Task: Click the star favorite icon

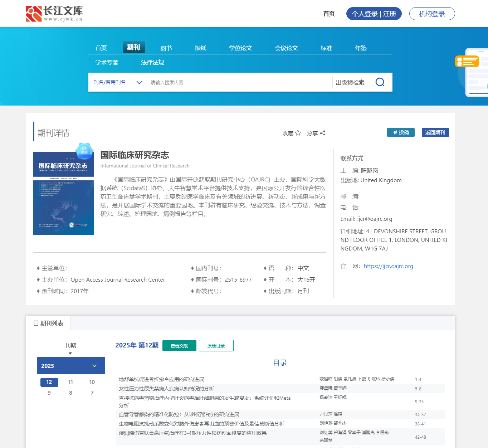Action: pyautogui.click(x=298, y=133)
